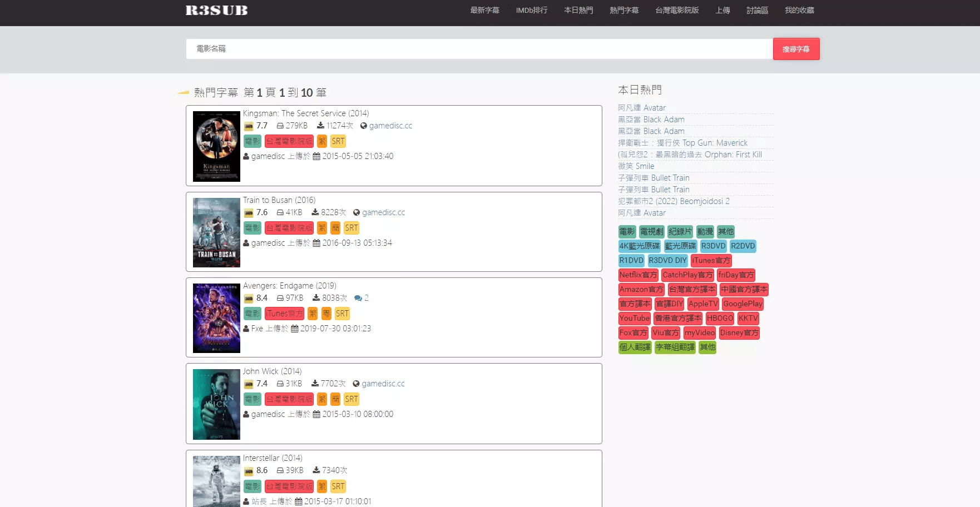Click the iTunes官方 tag on Avengers: Endgame
This screenshot has width=980, height=507.
point(284,314)
